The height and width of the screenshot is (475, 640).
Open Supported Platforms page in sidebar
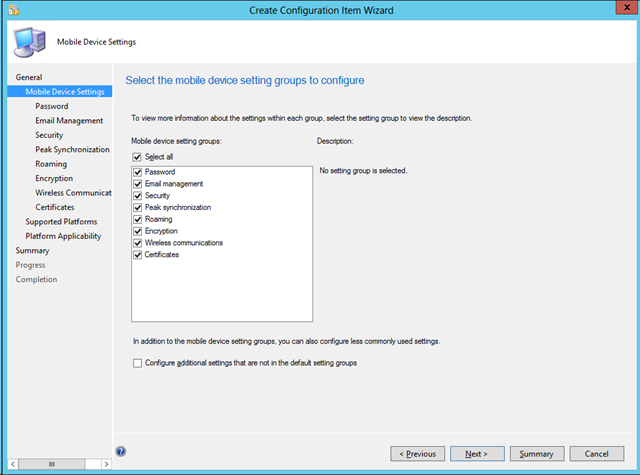pyautogui.click(x=61, y=221)
